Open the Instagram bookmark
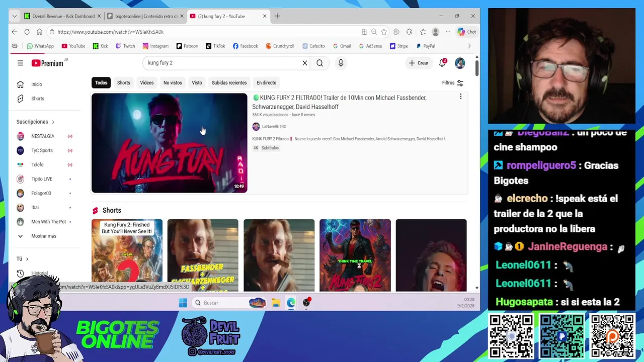The width and height of the screenshot is (644, 362). point(155,46)
